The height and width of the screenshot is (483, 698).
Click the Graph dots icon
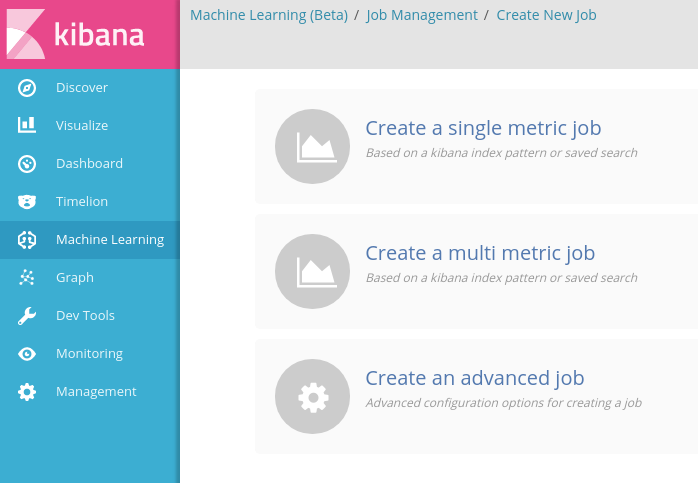[27, 278]
